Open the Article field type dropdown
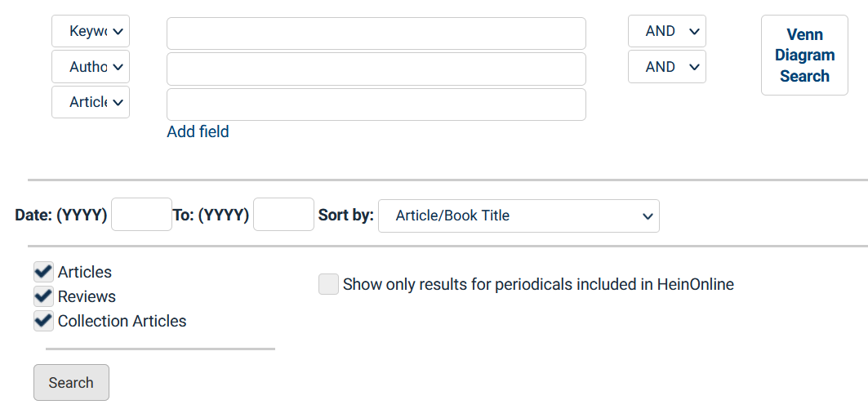868x409 pixels. pos(90,102)
